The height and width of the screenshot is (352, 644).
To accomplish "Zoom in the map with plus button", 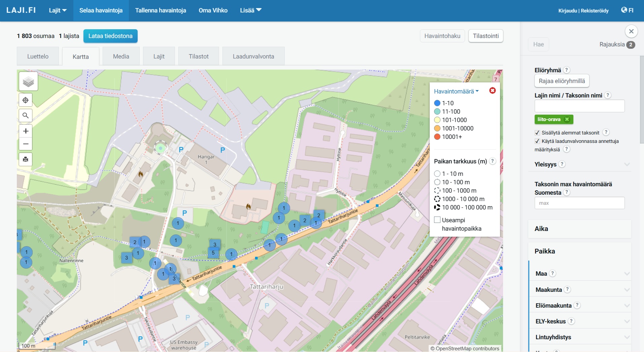I will pos(26,131).
